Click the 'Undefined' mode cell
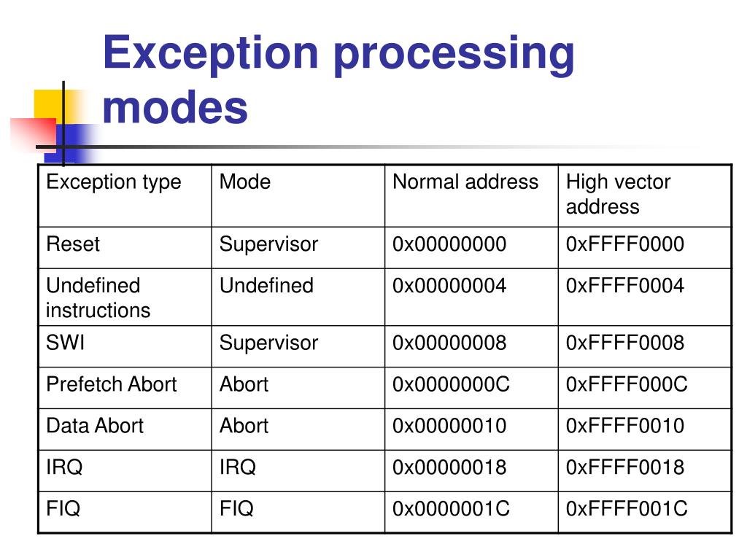Image resolution: width=747 pixels, height=560 pixels. pyautogui.click(x=298, y=297)
